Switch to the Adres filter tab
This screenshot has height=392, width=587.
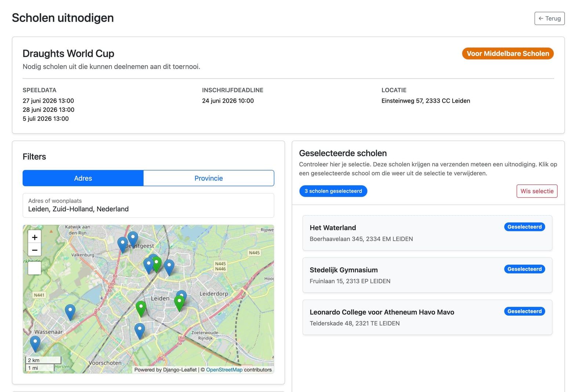click(83, 178)
